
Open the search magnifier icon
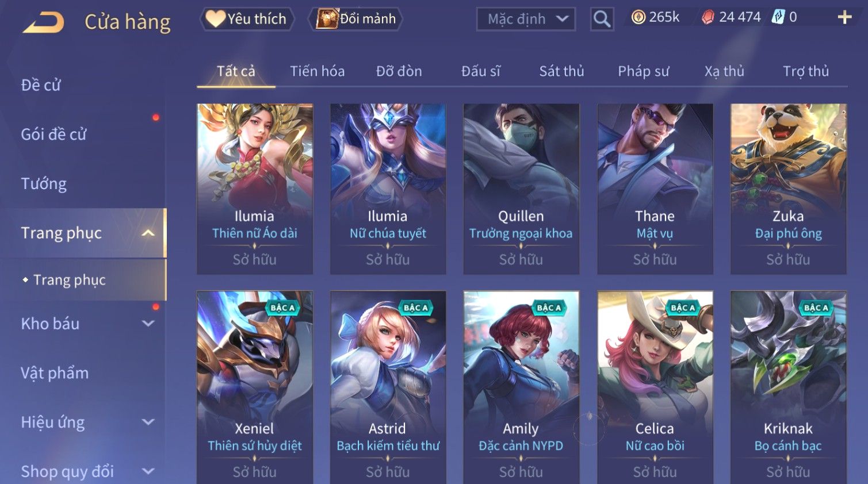602,19
